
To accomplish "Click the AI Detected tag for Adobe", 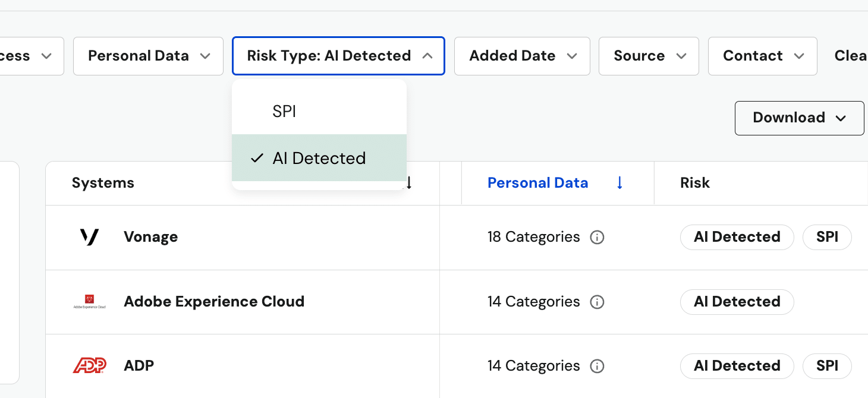I will coord(737,302).
